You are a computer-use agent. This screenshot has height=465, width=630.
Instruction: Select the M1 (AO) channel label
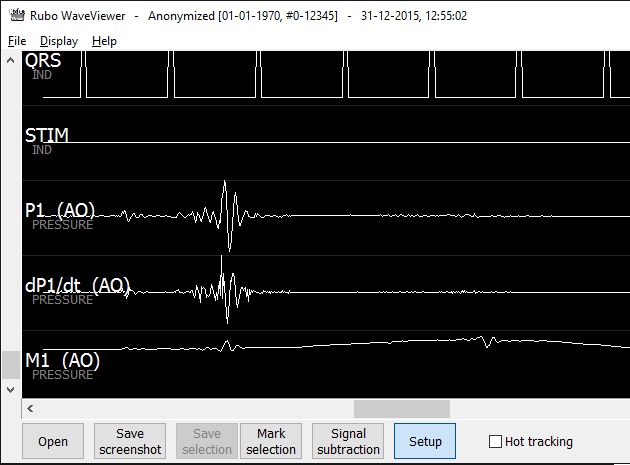62,360
